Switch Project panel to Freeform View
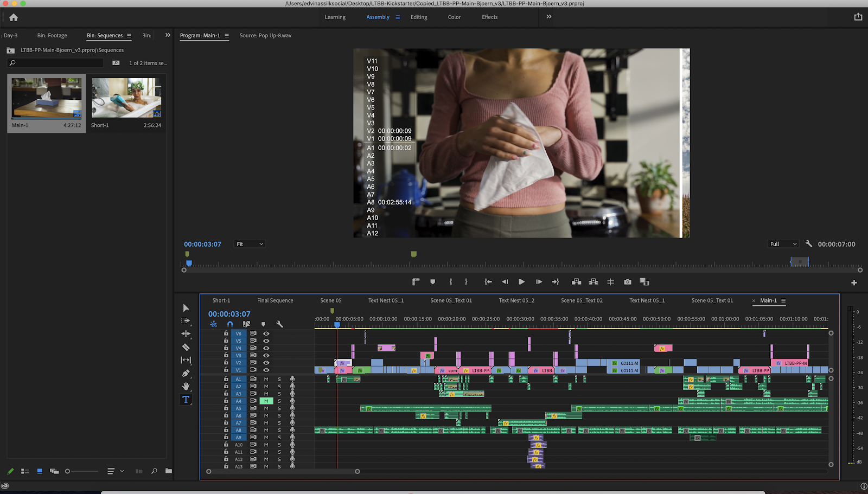 point(54,471)
